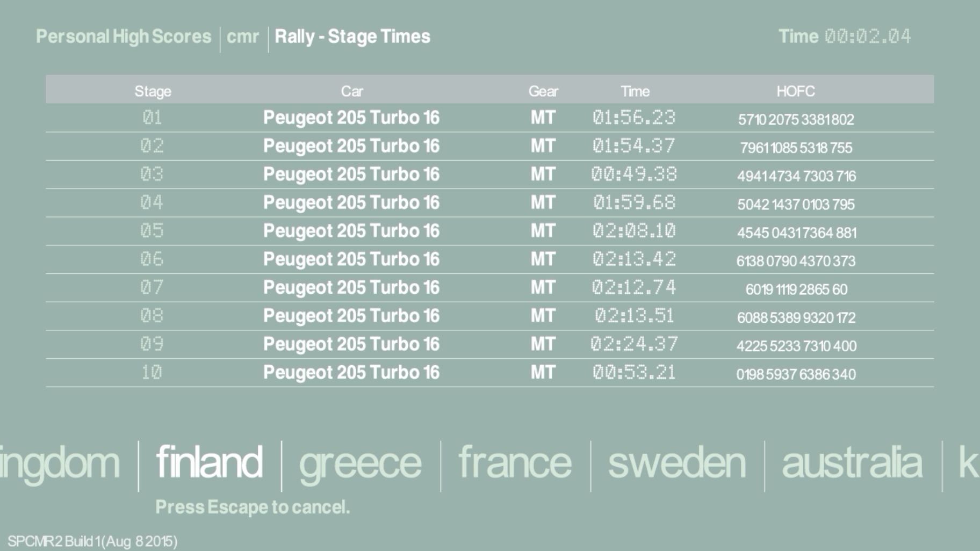Select Rally - Stage Times category
Image resolution: width=980 pixels, height=551 pixels.
352,37
